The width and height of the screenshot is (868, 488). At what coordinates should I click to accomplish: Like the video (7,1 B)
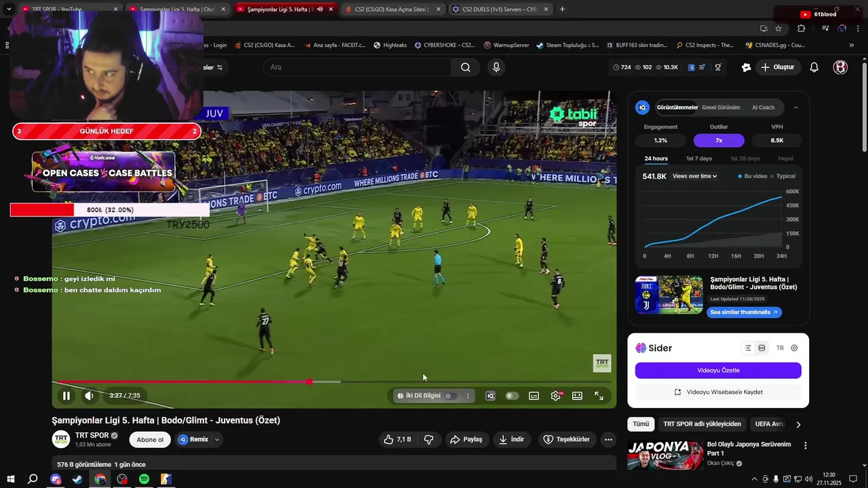[398, 439]
